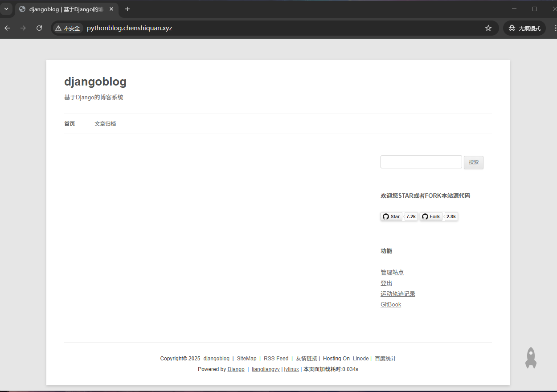Image resolution: width=557 pixels, height=392 pixels.
Task: Focus the sidebar search input field
Action: [x=421, y=162]
